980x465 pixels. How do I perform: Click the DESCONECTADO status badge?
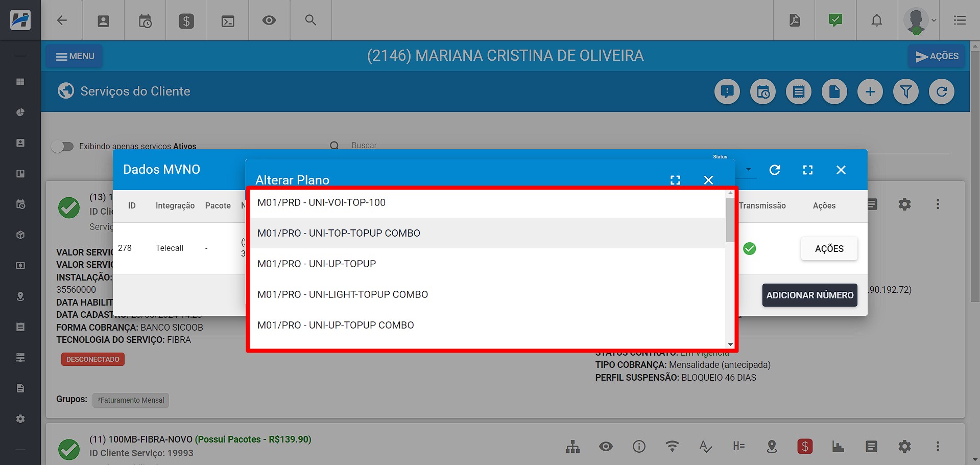pyautogui.click(x=93, y=359)
